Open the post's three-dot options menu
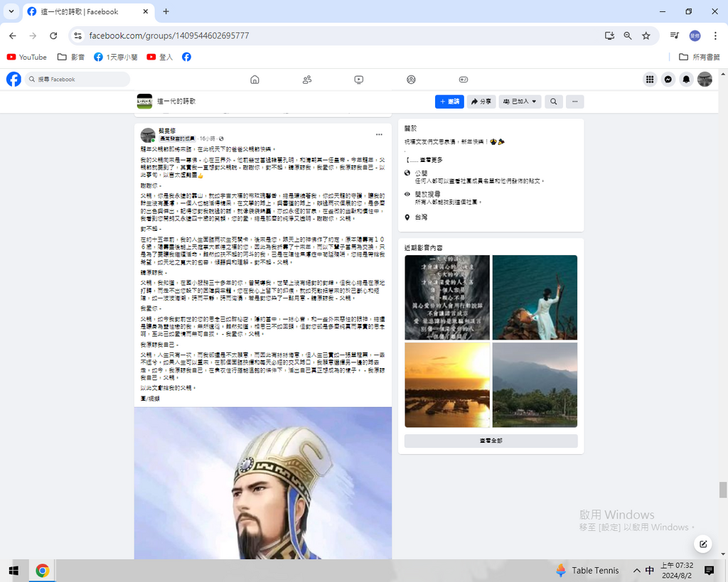Viewport: 728px width, 582px height. click(x=379, y=134)
